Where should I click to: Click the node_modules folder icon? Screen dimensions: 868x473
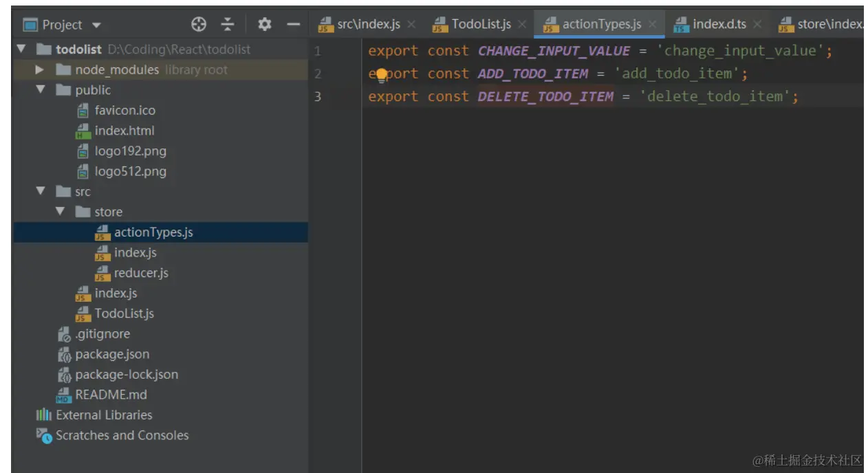tap(63, 69)
